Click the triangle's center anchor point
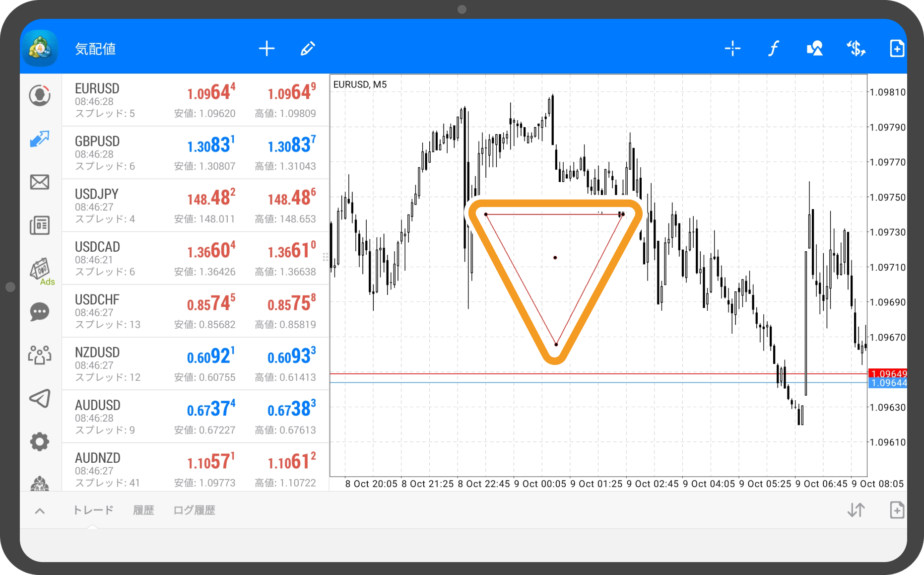924x575 pixels. pos(555,258)
